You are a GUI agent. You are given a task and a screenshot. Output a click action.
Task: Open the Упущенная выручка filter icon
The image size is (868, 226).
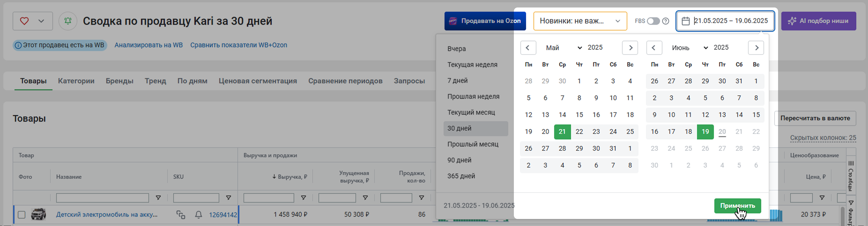pyautogui.click(x=365, y=198)
